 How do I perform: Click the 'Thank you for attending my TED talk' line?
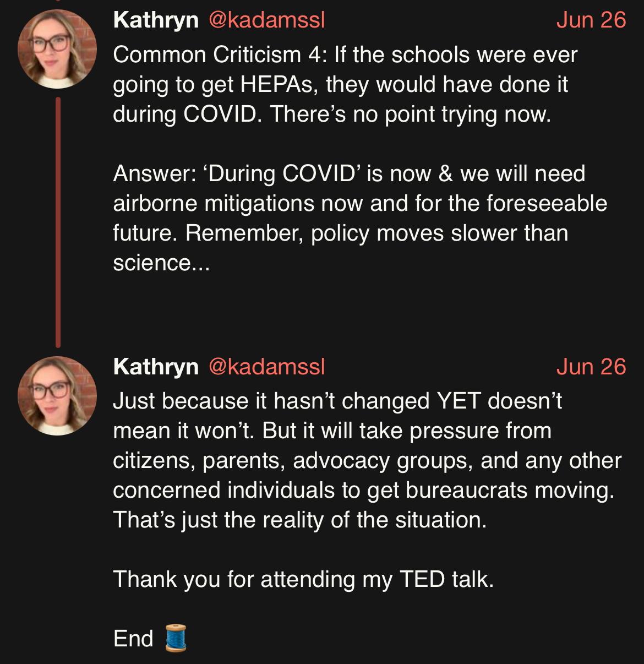coord(304,579)
